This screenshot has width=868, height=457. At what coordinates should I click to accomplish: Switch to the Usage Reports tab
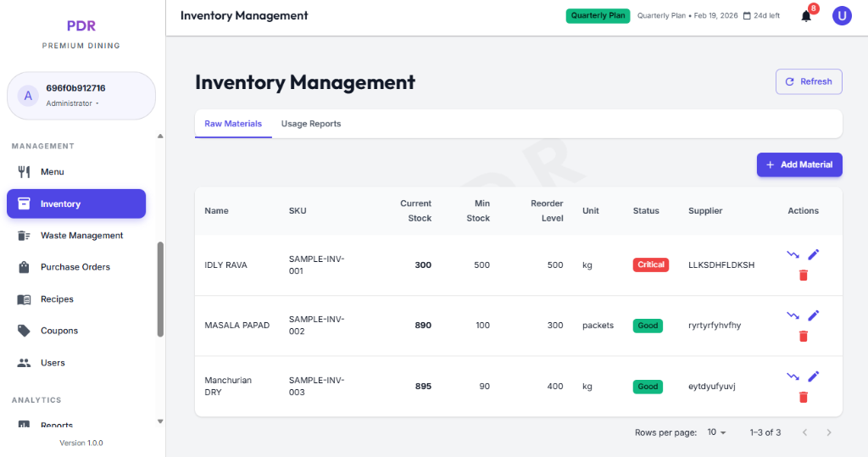coord(311,124)
